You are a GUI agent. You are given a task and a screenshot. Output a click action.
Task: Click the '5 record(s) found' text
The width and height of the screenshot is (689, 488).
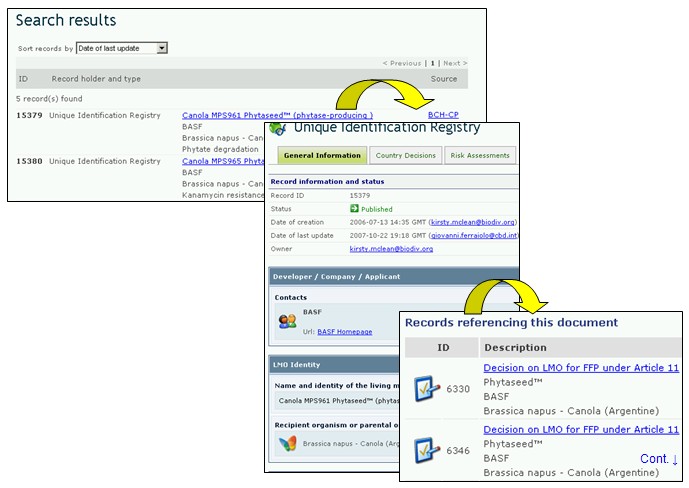point(49,99)
